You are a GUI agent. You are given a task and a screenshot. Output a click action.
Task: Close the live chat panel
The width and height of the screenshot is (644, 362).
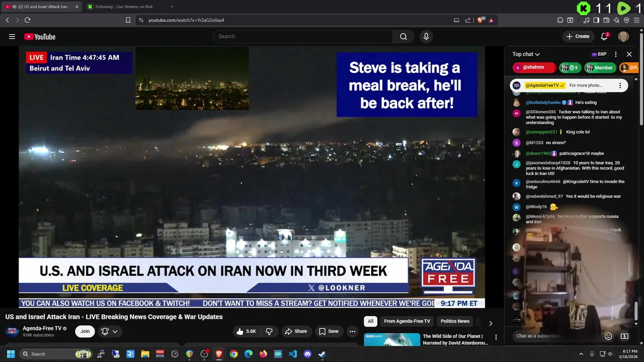[x=629, y=54]
